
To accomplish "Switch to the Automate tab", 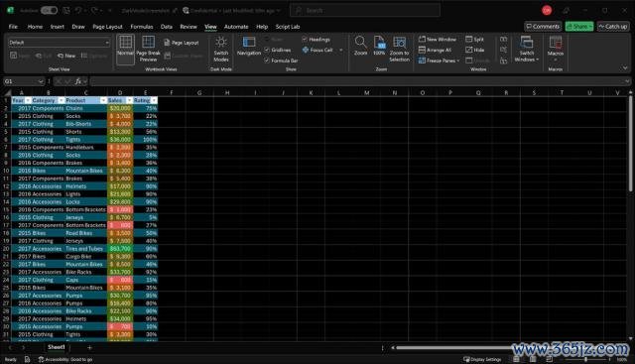I will click(x=236, y=27).
